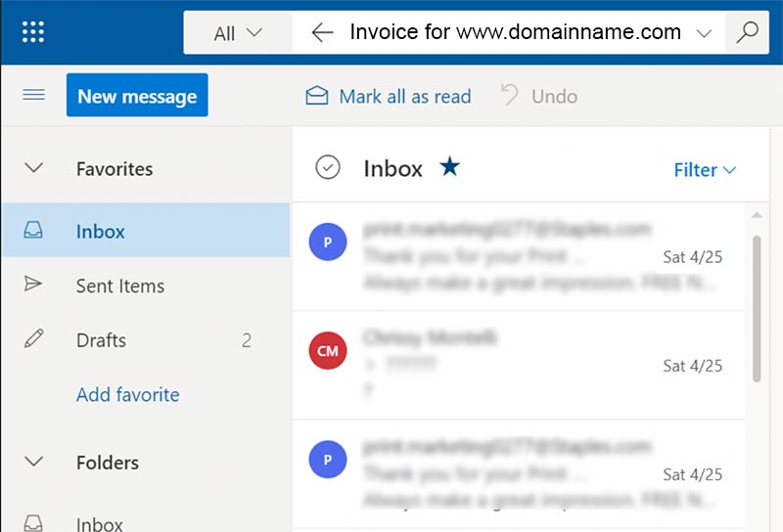Viewport: 783px width, 532px height.
Task: Click the search text input field
Action: tap(515, 32)
